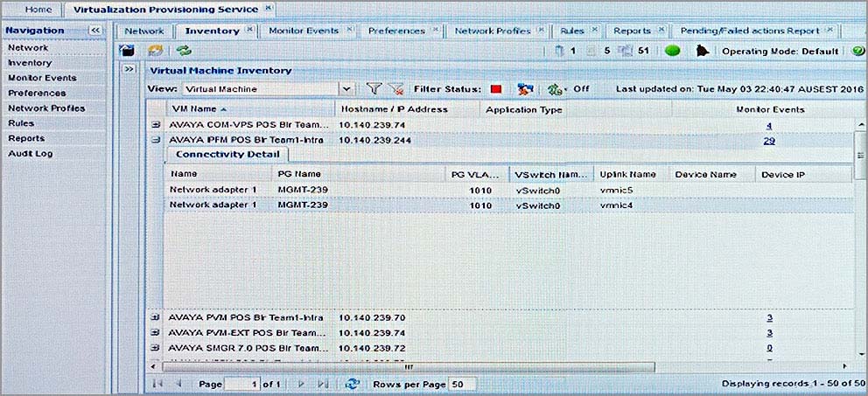Open the auto-refresh icon showing Off
868x396 pixels.
[x=555, y=88]
